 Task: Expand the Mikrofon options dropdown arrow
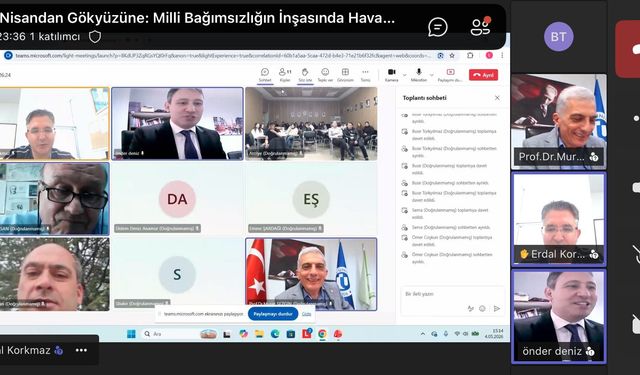[x=432, y=75]
